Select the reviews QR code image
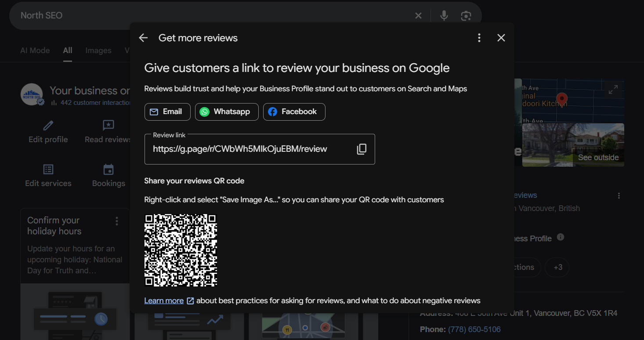Viewport: 644px width, 340px height. coord(181,250)
